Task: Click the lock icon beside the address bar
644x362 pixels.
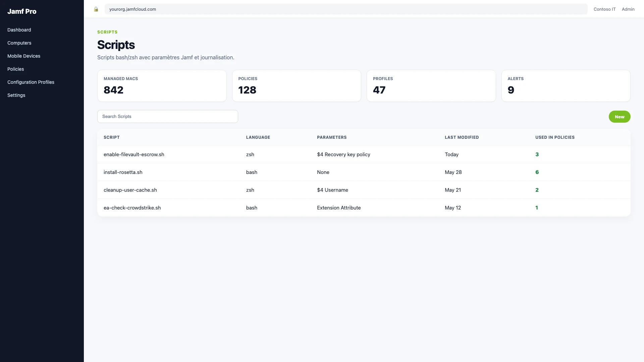Action: pos(96,9)
